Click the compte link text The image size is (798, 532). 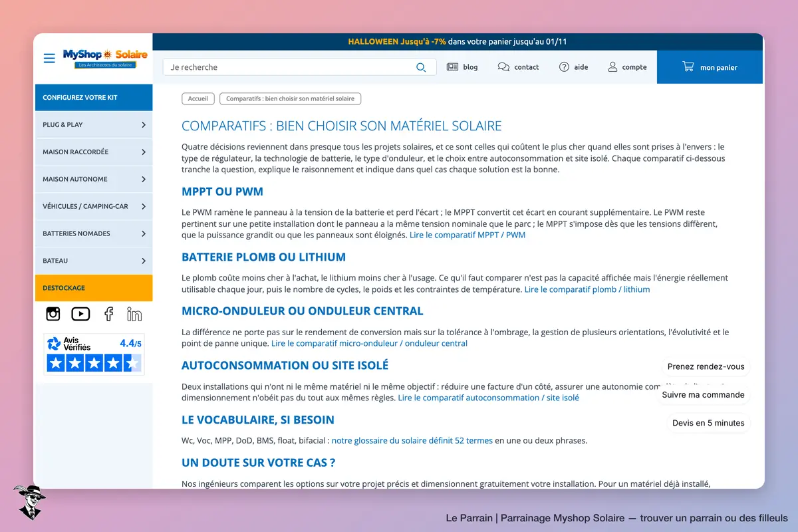(634, 67)
